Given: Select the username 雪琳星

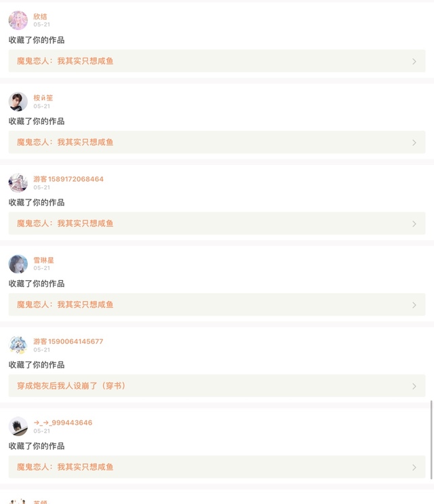Looking at the screenshot, I should (x=44, y=260).
